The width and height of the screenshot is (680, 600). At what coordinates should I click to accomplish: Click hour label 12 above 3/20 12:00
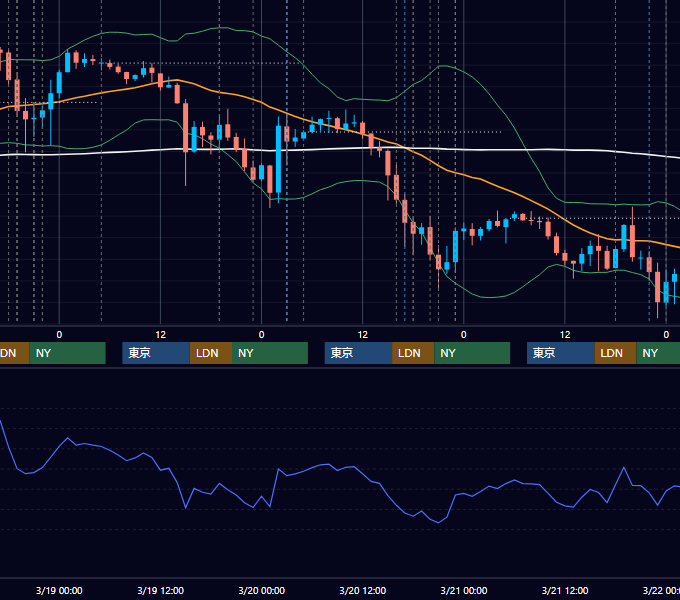pyautogui.click(x=363, y=335)
